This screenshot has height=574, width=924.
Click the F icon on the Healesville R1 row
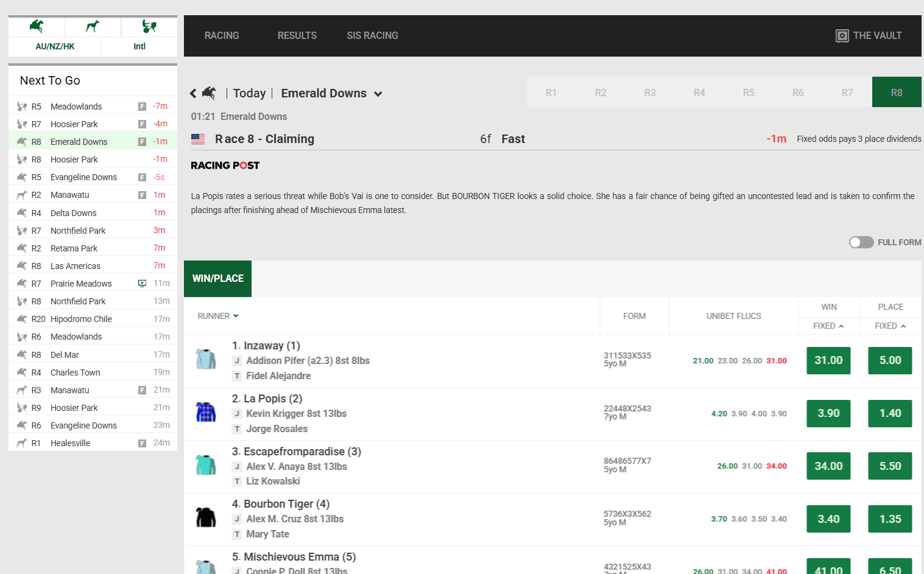[142, 443]
